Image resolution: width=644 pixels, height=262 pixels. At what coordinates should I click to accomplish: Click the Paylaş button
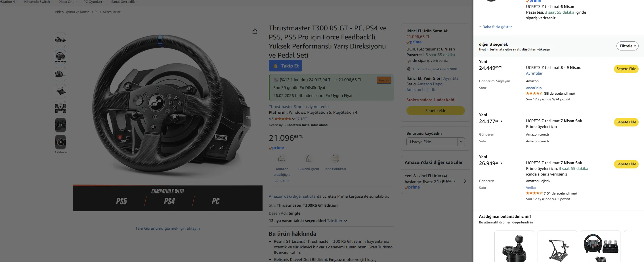coord(384,80)
